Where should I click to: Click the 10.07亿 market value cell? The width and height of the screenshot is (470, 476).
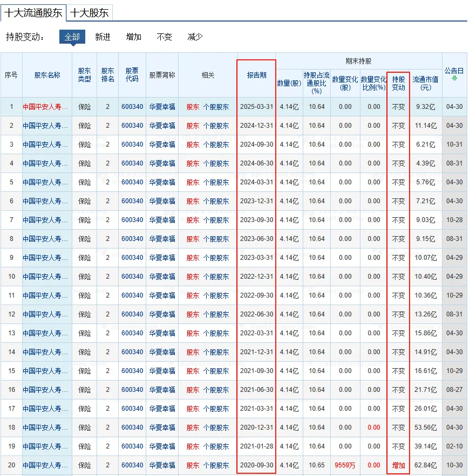[x=426, y=258]
